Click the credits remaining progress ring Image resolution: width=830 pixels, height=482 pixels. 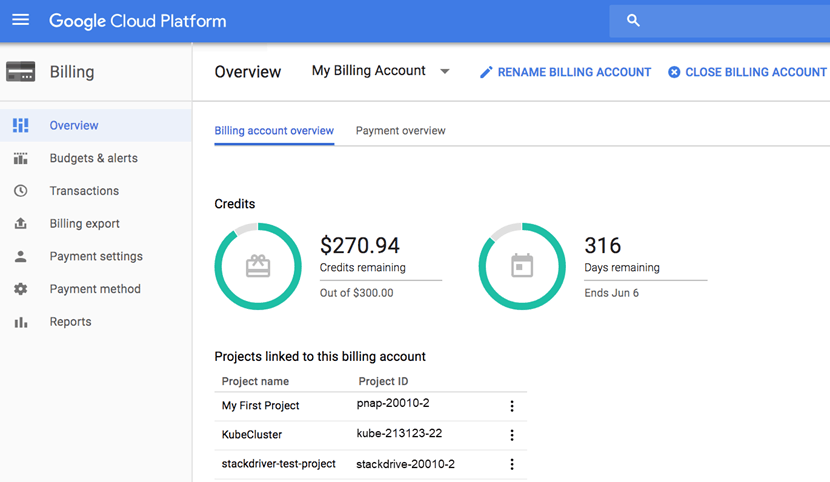(258, 266)
